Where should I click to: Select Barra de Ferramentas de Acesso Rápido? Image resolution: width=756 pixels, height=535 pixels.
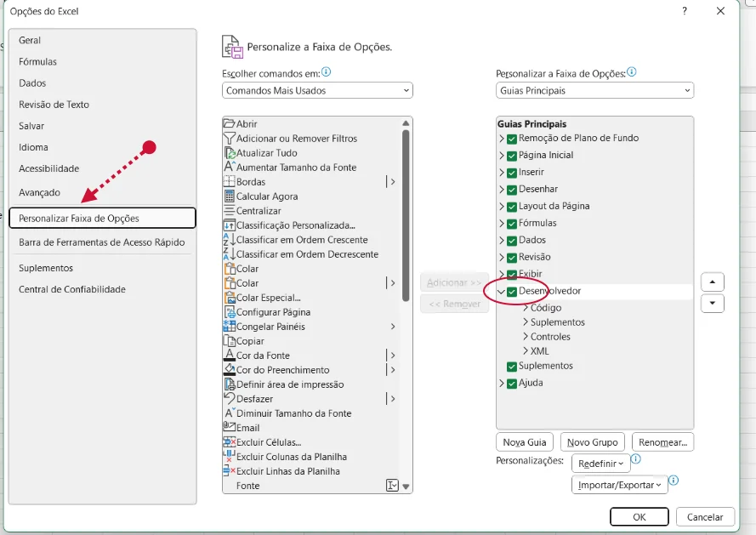[102, 242]
